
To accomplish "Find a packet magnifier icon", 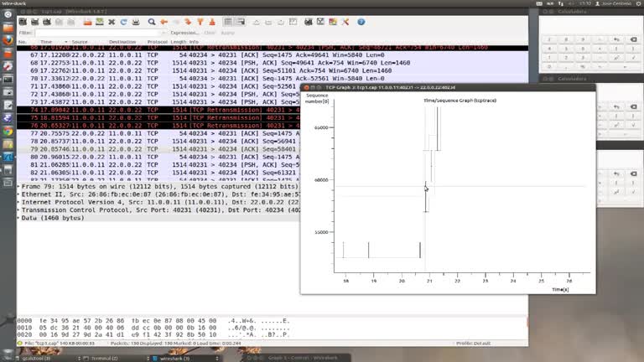I will (x=152, y=22).
